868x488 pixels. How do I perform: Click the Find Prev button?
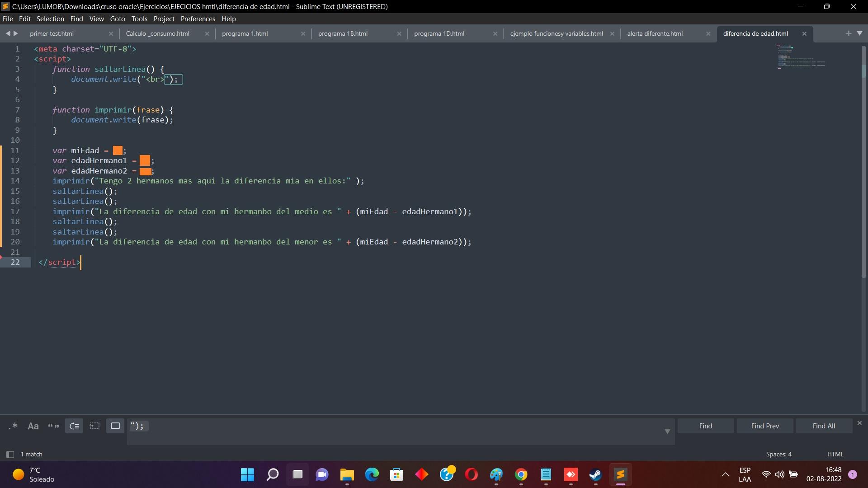pos(765,426)
